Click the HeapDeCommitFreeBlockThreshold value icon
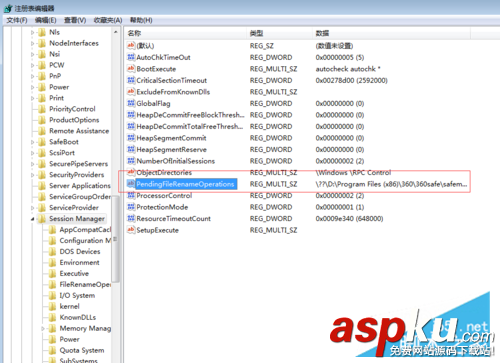 pos(131,115)
